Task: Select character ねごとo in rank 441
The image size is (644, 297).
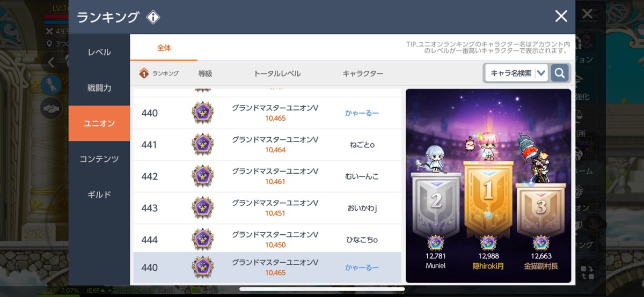Action: point(362,145)
